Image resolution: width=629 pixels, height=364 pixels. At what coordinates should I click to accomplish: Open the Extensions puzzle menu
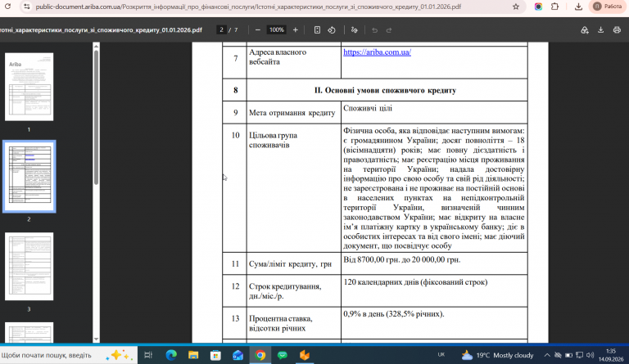[554, 7]
